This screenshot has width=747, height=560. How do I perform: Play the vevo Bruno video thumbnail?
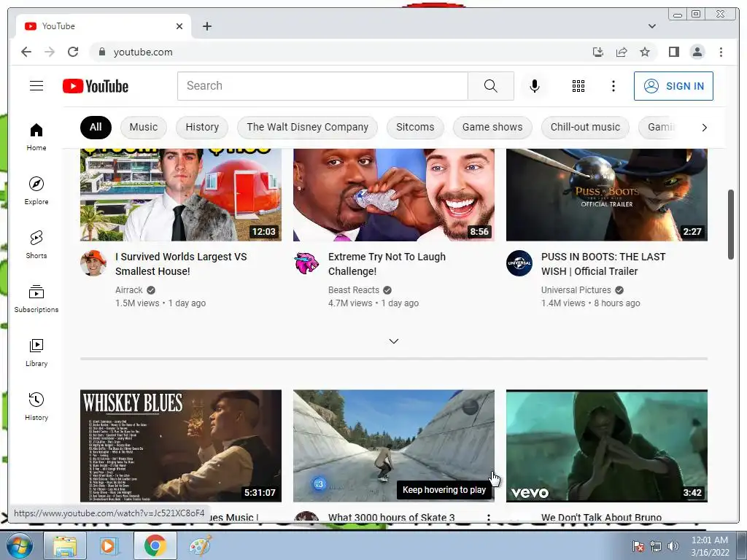tap(606, 446)
